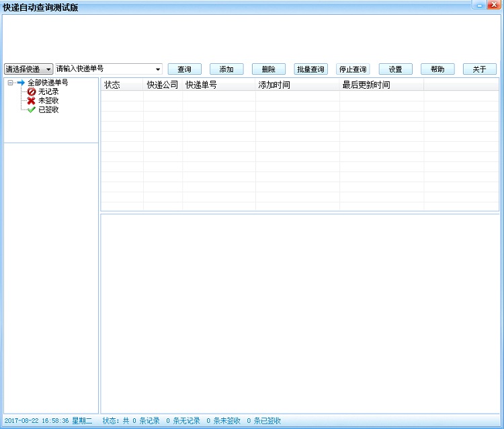Click the 删除 button
504x429 pixels.
coord(268,69)
